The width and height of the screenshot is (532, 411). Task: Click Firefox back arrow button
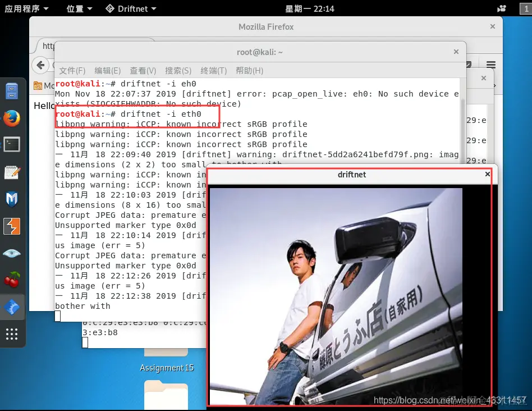coord(40,65)
